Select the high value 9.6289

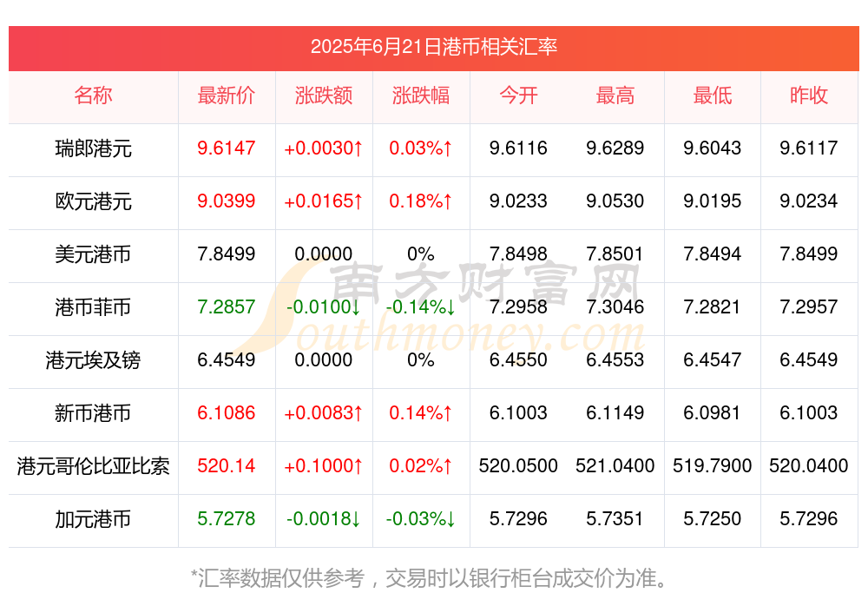coord(615,148)
